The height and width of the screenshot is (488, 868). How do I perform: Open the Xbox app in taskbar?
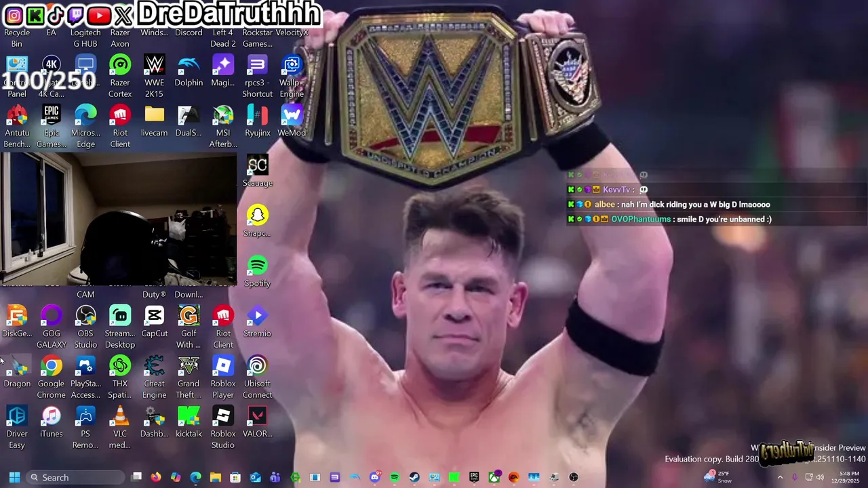[494, 477]
